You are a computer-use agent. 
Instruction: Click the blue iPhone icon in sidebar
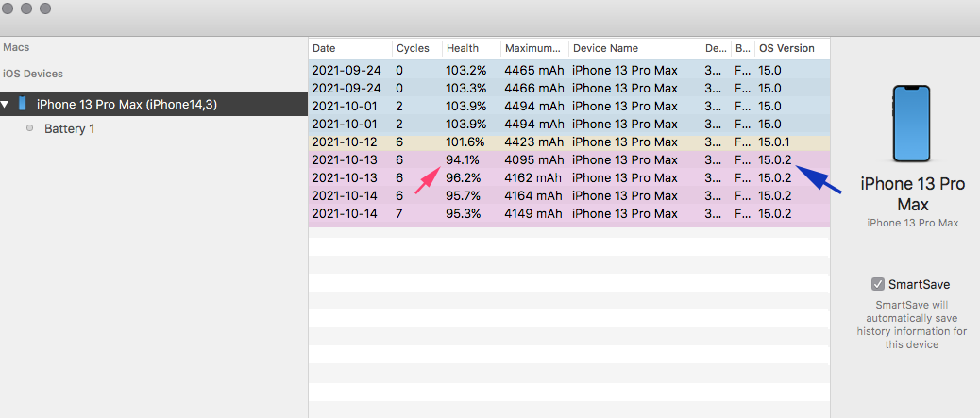click(23, 104)
